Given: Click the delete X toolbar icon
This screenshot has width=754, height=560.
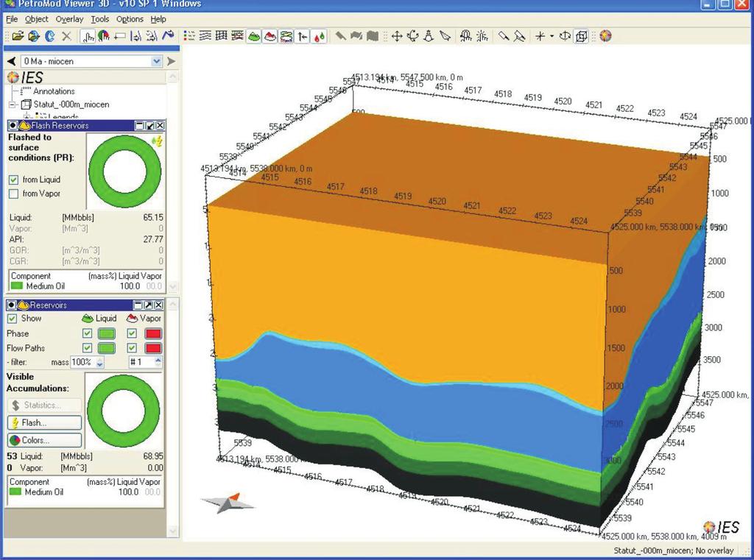Looking at the screenshot, I should tap(66, 36).
